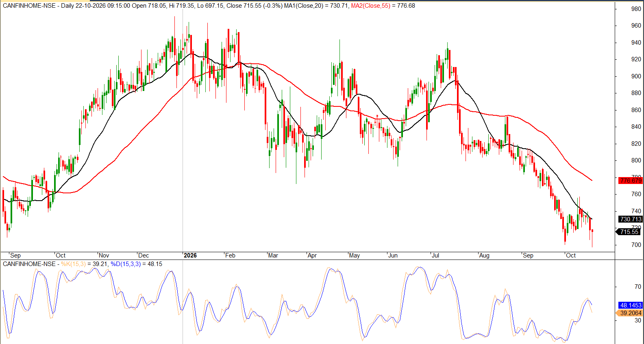Viewport: 644px width, 344px height.
Task: Click the Aug label on time axis
Action: [x=484, y=255]
